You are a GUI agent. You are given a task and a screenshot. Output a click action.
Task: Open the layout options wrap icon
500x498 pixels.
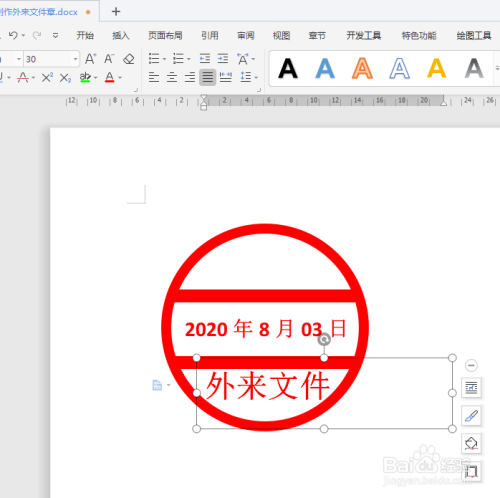pyautogui.click(x=471, y=388)
